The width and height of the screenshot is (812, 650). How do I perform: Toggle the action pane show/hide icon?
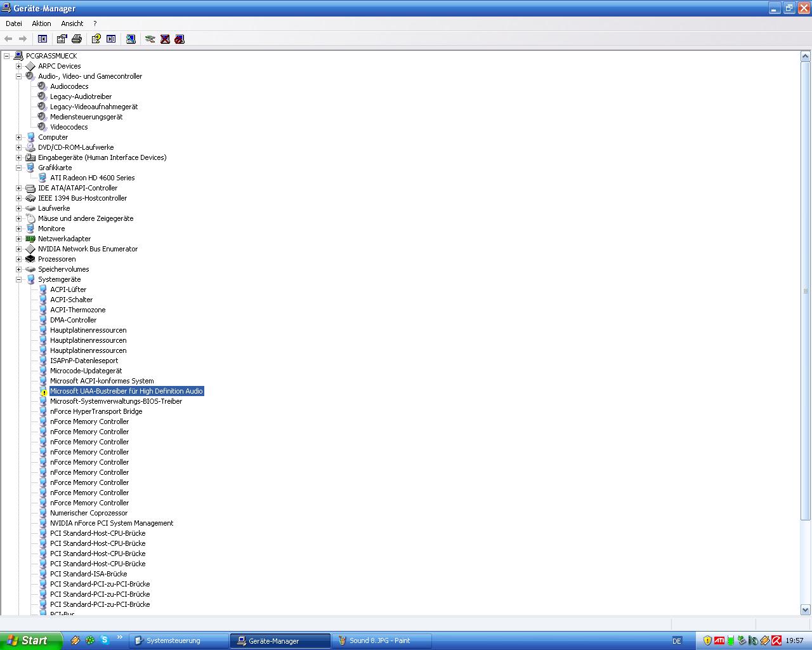(x=111, y=39)
